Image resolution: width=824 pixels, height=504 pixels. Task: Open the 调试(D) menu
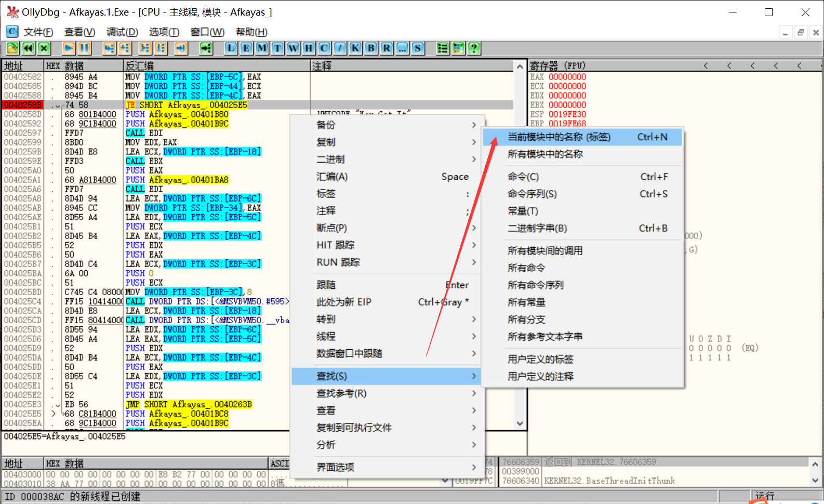coord(122,32)
